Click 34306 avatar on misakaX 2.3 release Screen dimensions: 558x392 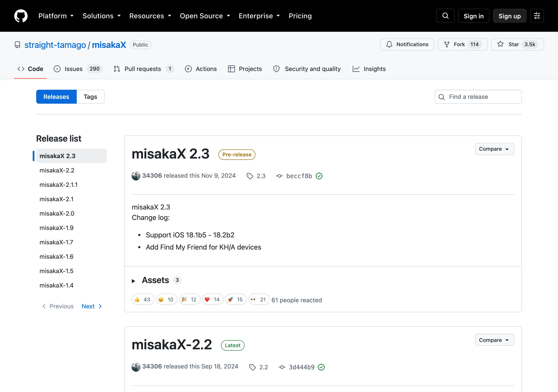pyautogui.click(x=136, y=176)
